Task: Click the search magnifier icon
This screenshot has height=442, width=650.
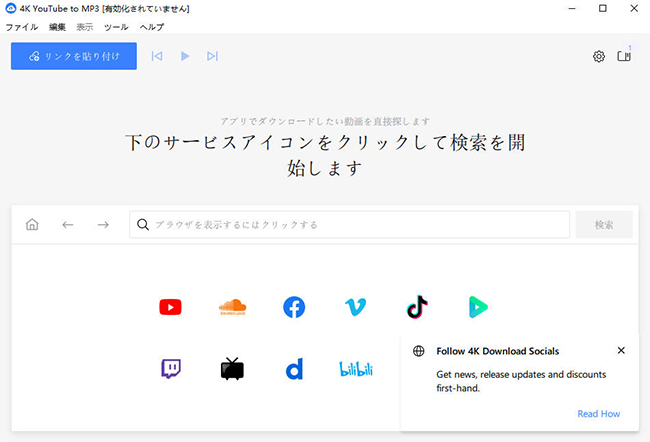Action: pos(143,224)
